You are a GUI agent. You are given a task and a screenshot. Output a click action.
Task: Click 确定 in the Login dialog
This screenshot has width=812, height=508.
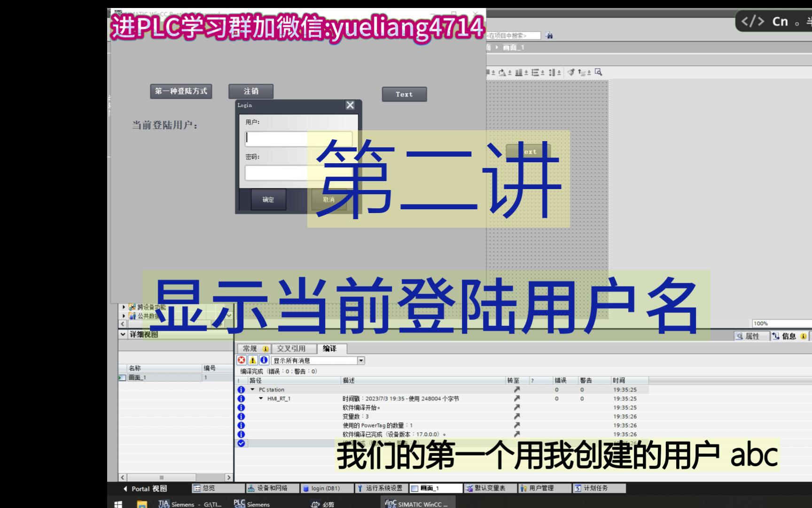click(x=268, y=199)
